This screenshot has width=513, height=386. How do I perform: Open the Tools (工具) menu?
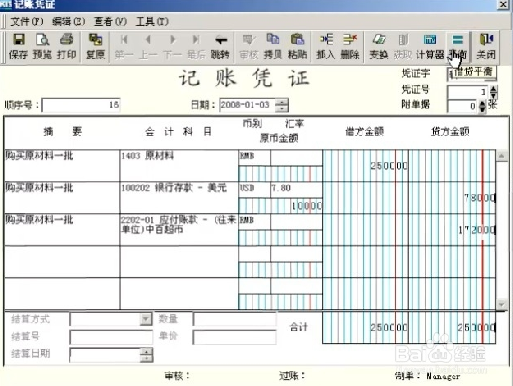[x=152, y=22]
